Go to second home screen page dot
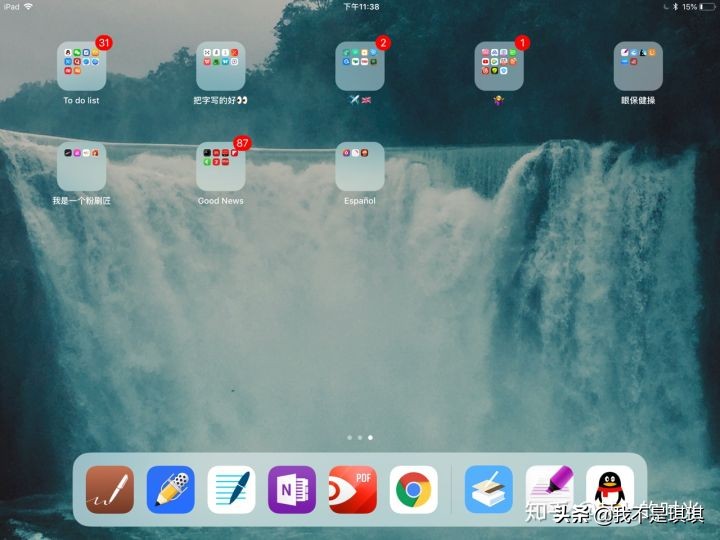This screenshot has width=720, height=540. tap(360, 438)
